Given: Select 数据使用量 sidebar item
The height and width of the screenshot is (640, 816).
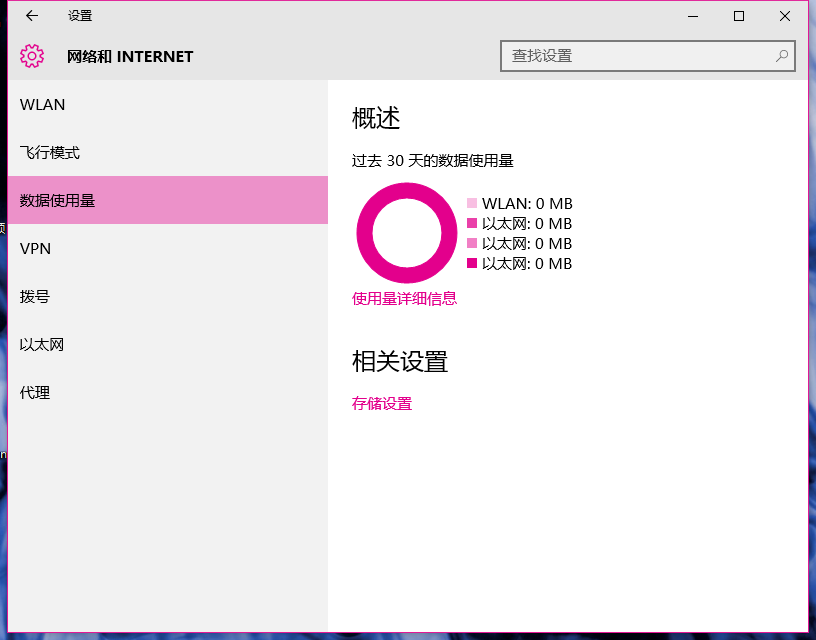Looking at the screenshot, I should [168, 200].
